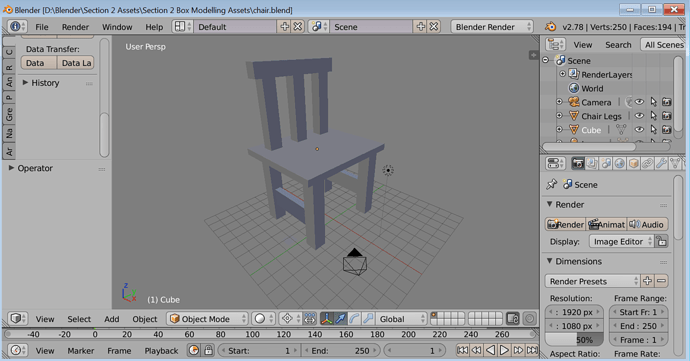
Task: Select the rotate manipulator arc
Action: 355,318
